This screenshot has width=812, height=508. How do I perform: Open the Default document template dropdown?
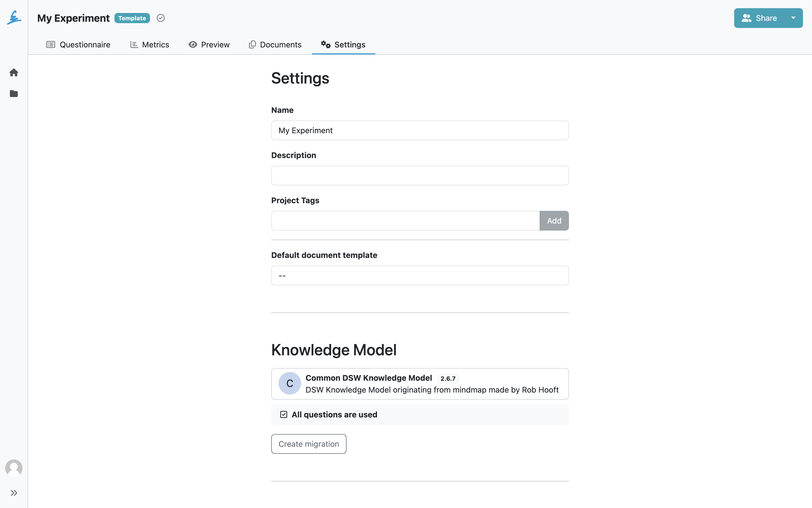click(420, 275)
